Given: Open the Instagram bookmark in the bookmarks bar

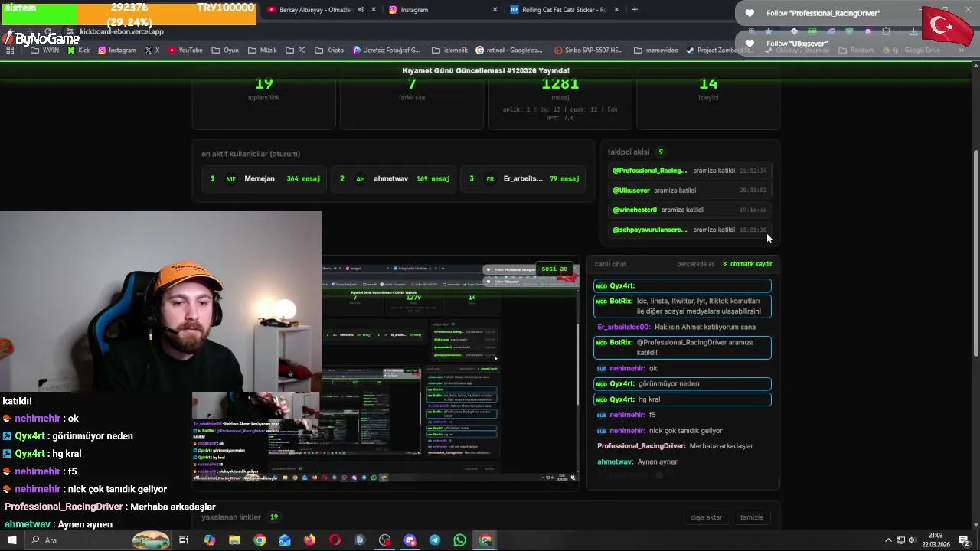Looking at the screenshot, I should click(116, 51).
